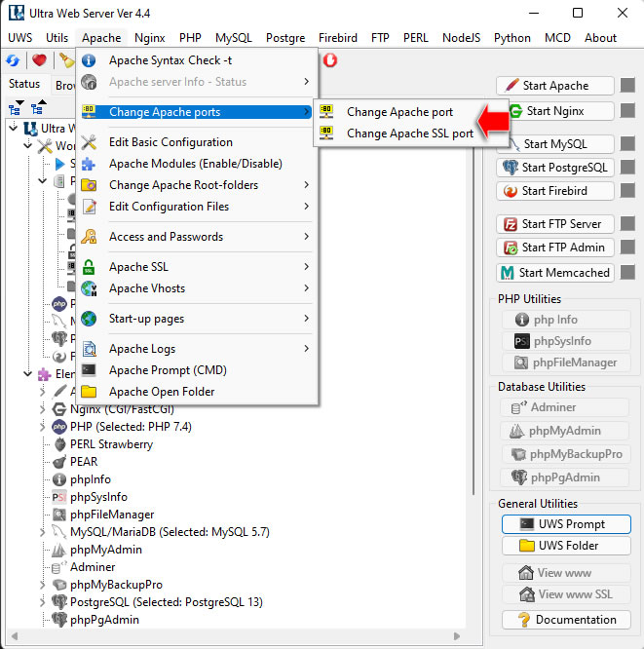Viewport: 644px width, 649px height.
Task: Open the Utils menu
Action: coord(57,38)
